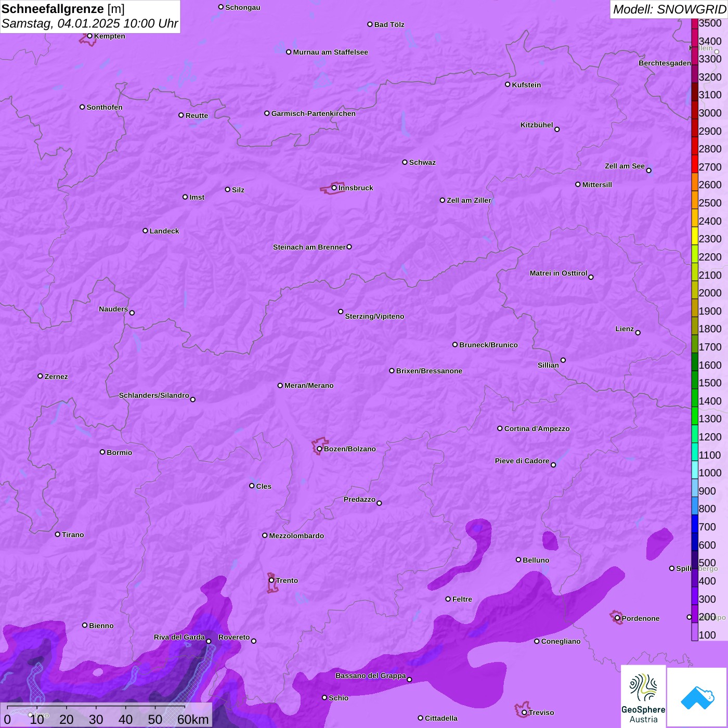Select the 'Mezzolombardo' label
The width and height of the screenshot is (728, 728).
tap(296, 536)
